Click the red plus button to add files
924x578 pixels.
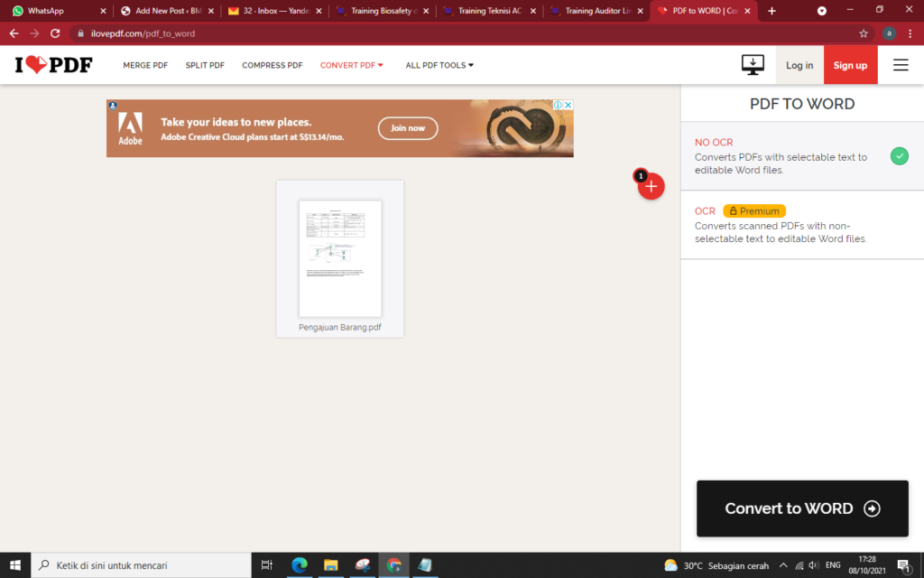click(651, 186)
